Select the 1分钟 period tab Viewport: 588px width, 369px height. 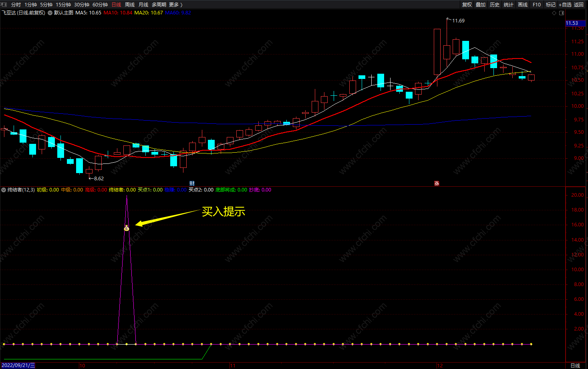pos(30,5)
